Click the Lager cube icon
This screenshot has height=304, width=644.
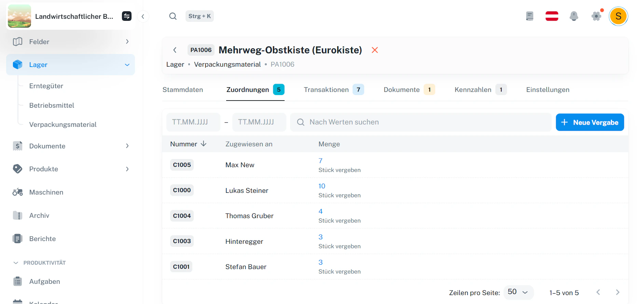[x=17, y=65]
